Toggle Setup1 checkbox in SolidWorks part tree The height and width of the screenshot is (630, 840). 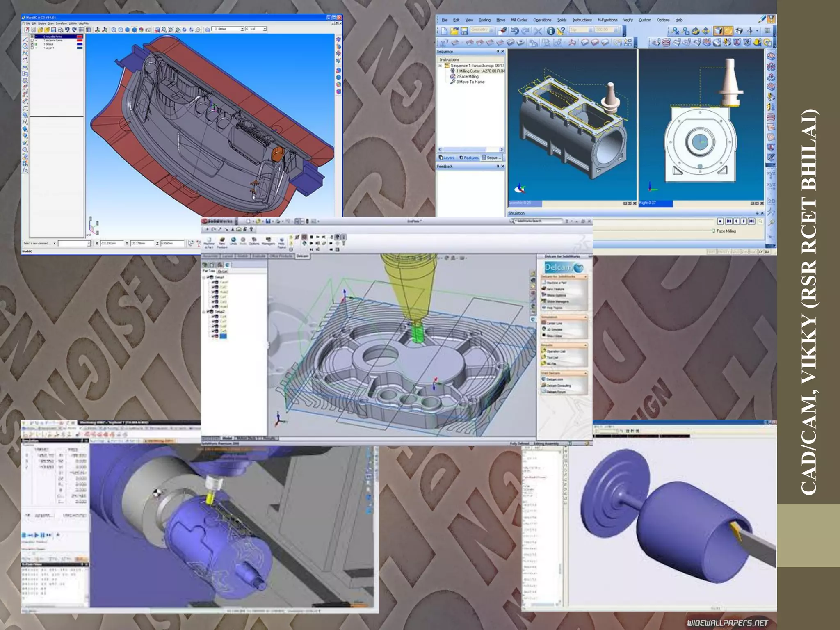208,277
